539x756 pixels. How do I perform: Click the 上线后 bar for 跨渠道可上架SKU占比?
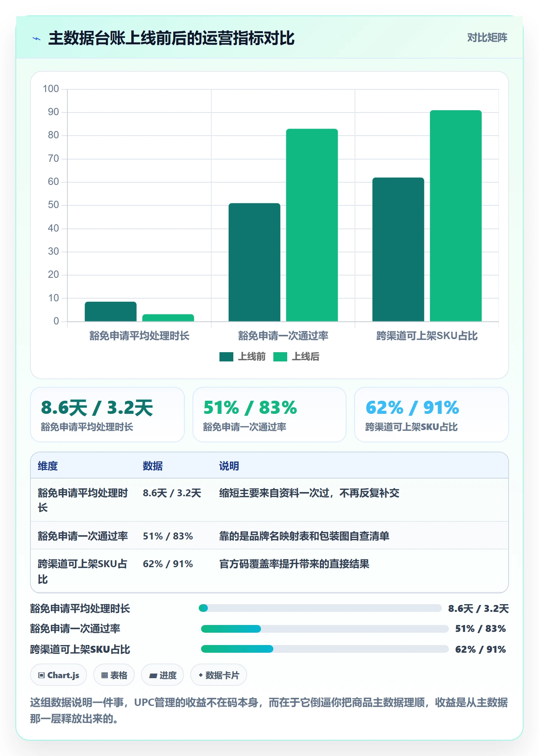point(456,216)
